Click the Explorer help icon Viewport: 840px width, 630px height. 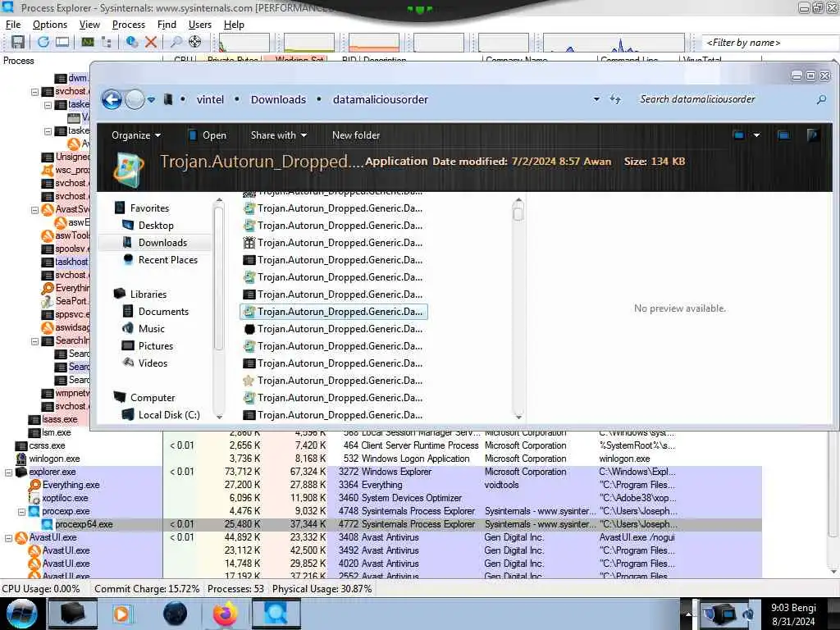[x=813, y=135]
